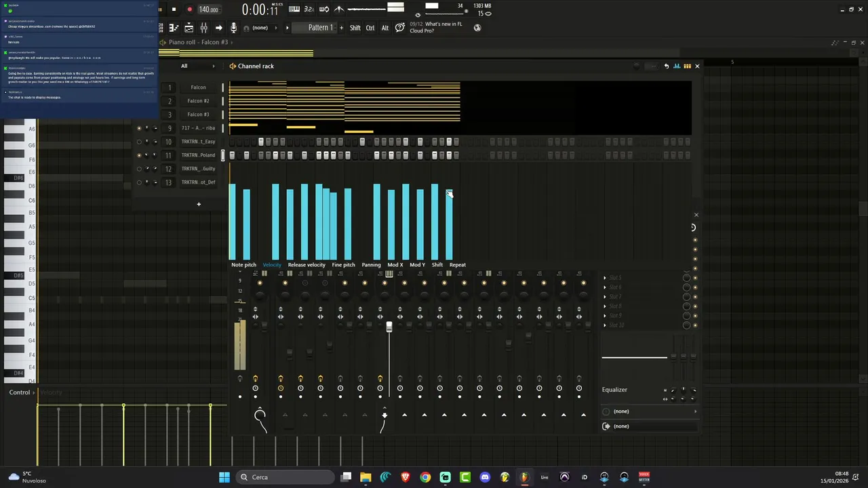Open second (none) routing dropdown in mixer
Viewport: 868px width, 488px height.
[x=650, y=426]
